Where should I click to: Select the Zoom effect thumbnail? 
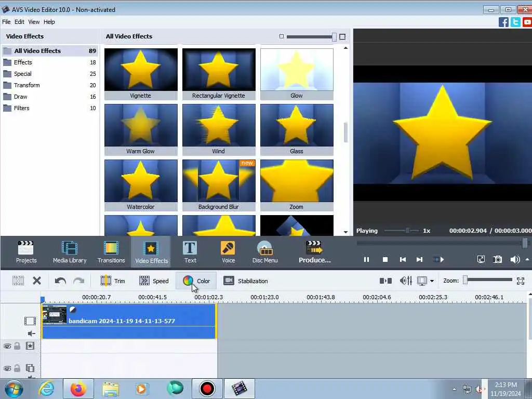[297, 185]
